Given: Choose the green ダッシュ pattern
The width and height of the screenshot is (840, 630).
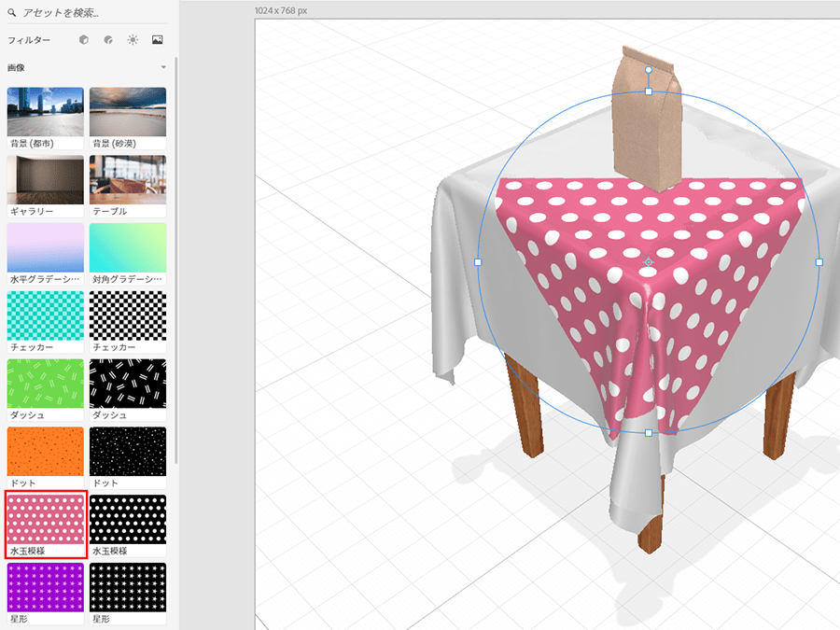Looking at the screenshot, I should 45,383.
